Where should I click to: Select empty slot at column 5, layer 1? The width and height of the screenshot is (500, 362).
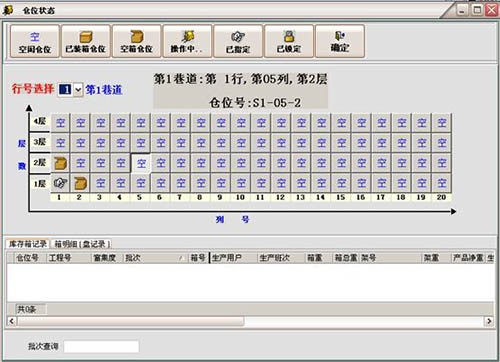141,183
